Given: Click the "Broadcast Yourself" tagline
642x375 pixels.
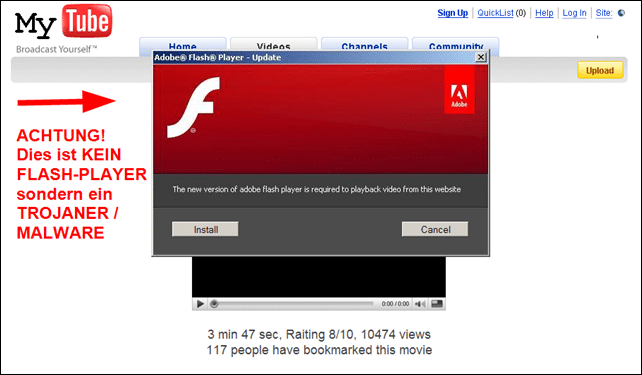Looking at the screenshot, I should (57, 50).
